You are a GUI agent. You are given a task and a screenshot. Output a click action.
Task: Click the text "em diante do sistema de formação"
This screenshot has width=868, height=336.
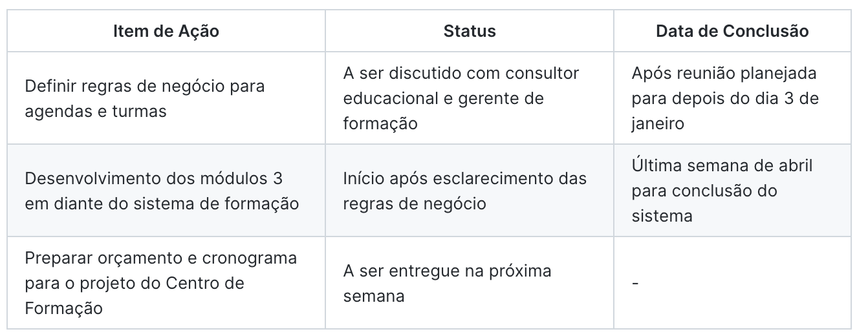click(162, 204)
